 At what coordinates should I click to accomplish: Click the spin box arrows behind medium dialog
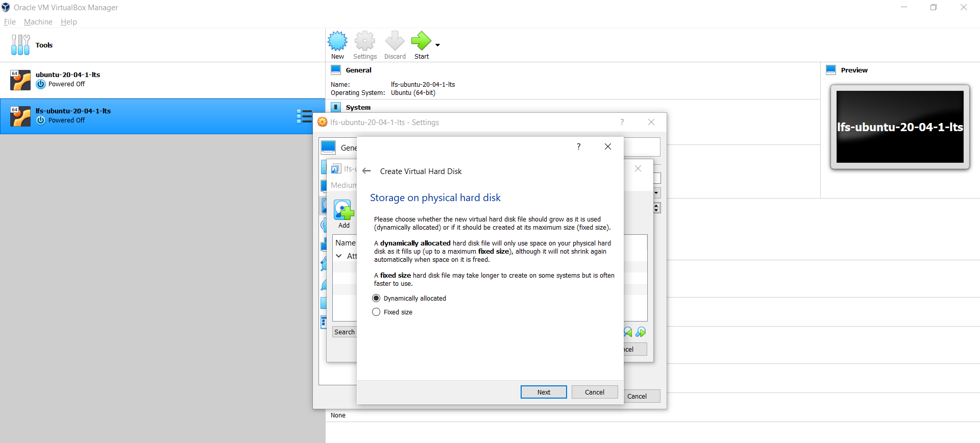pyautogui.click(x=657, y=208)
